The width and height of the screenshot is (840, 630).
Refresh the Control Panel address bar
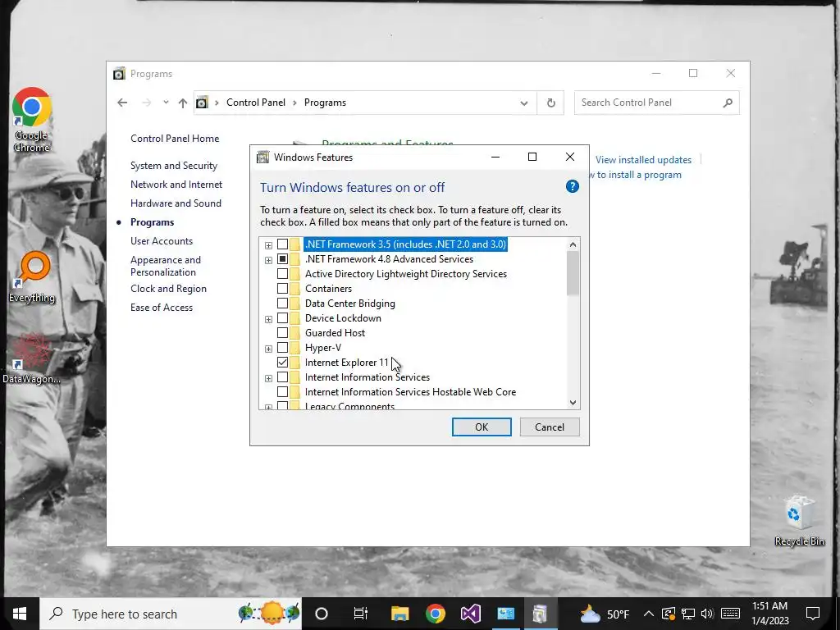(550, 103)
